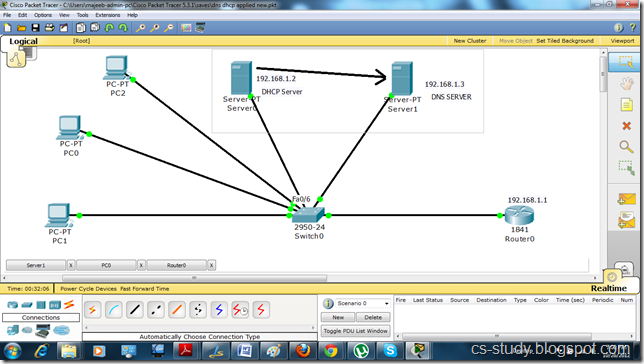Select the Server1 DNS server device

tap(402, 78)
